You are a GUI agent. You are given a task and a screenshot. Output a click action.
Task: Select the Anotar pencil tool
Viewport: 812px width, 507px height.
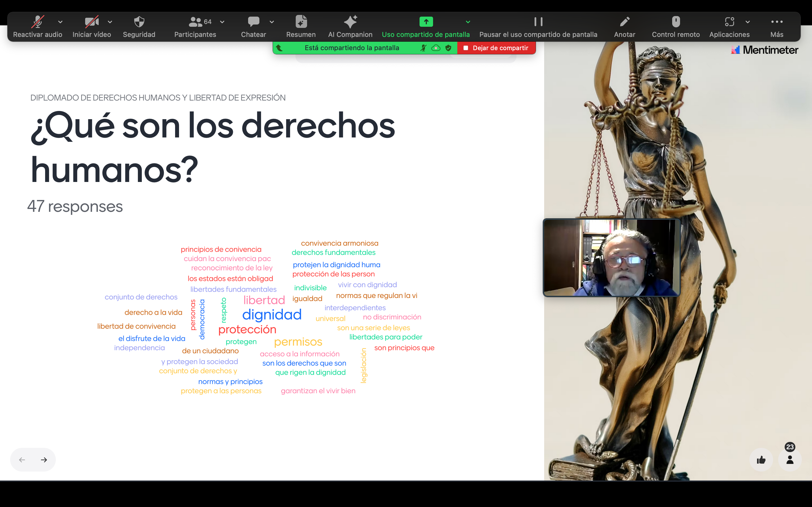(624, 22)
